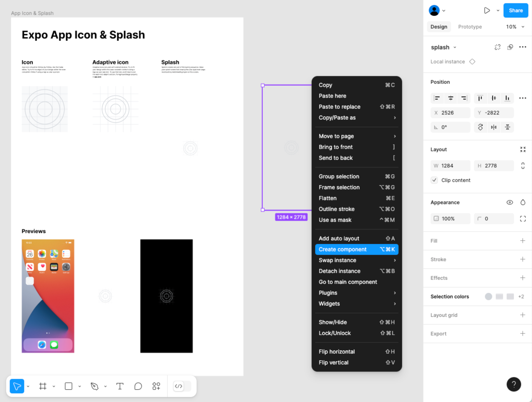Screen dimensions: 532x402
Task: Click the align horizontal centers icon
Action: [x=451, y=98]
